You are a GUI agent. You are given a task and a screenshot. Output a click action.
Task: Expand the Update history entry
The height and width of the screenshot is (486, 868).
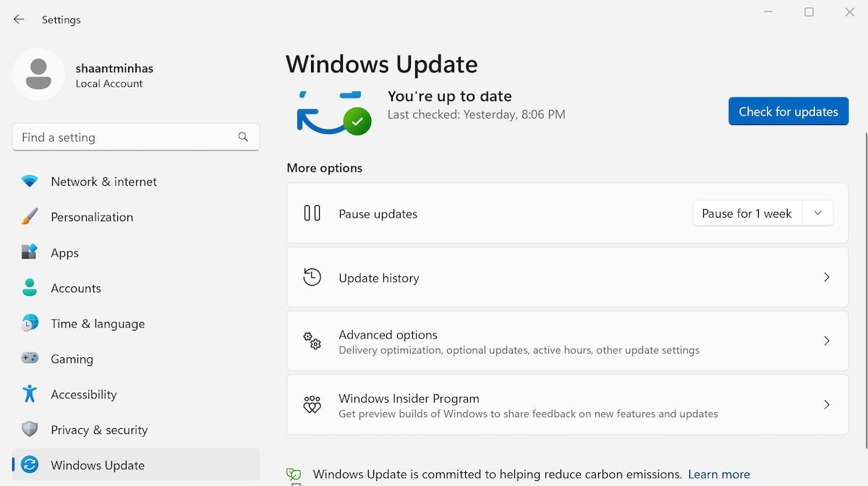pyautogui.click(x=827, y=277)
